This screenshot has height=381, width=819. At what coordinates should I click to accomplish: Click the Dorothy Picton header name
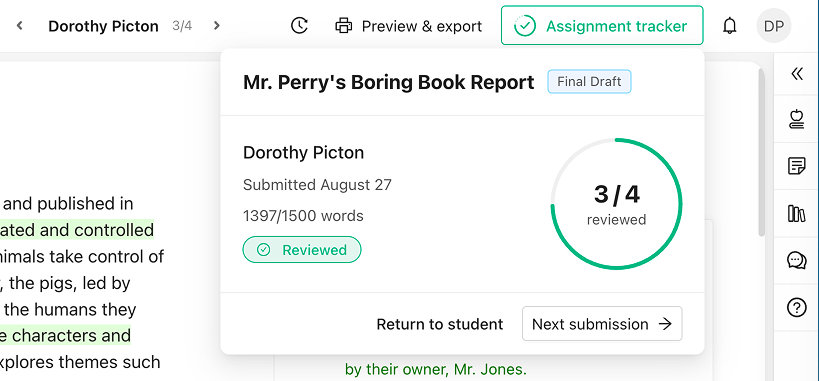(103, 26)
